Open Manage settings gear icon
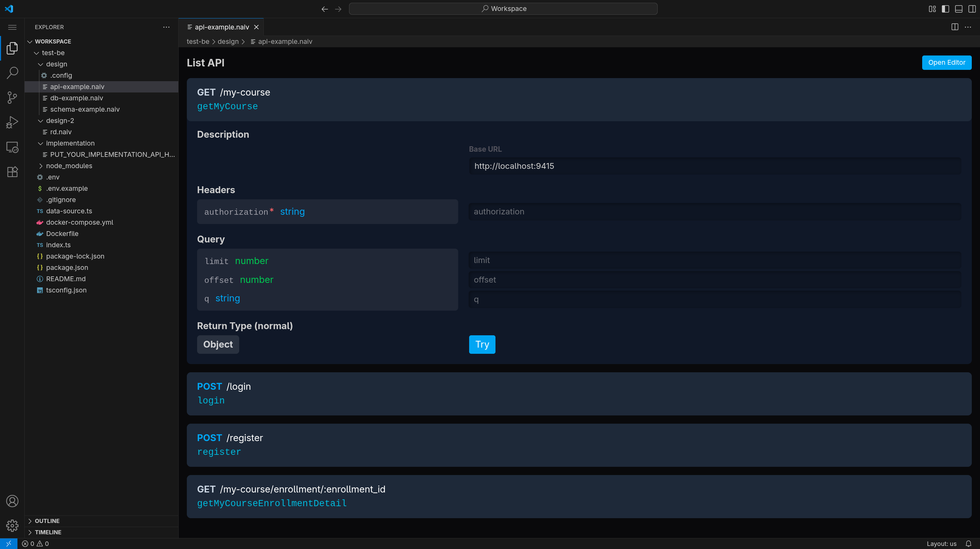 12,526
